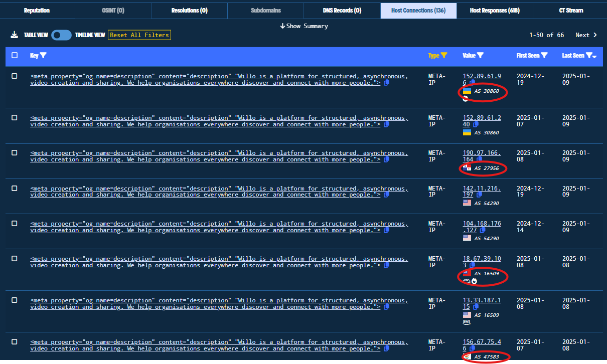Viewport: 607px width, 364px height.
Task: Open the CT Stream tab
Action: coord(571,11)
